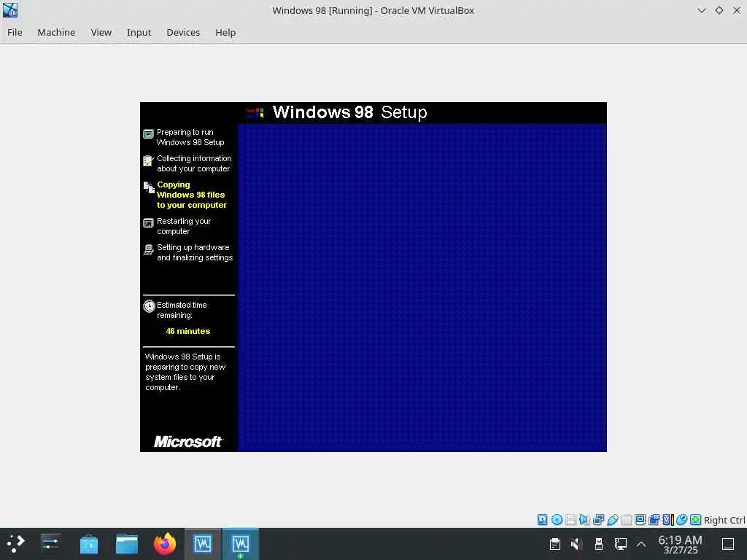Click the show desktop button
Image resolution: width=747 pixels, height=560 pixels.
(728, 544)
